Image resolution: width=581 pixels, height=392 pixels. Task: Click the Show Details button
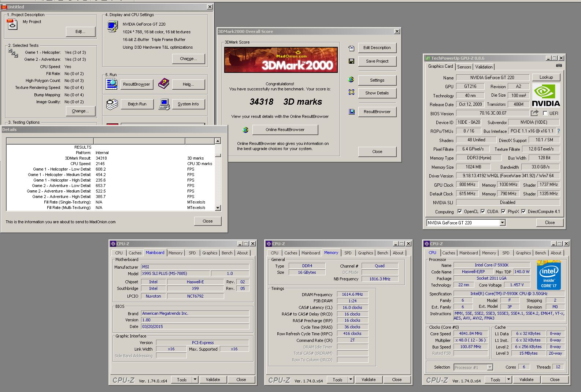pos(377,93)
